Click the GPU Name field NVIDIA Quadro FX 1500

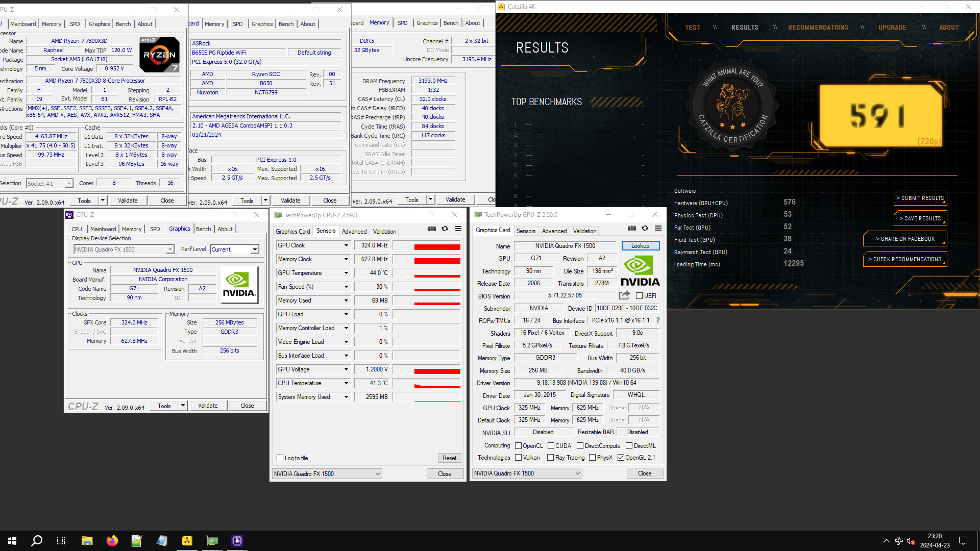(x=565, y=246)
